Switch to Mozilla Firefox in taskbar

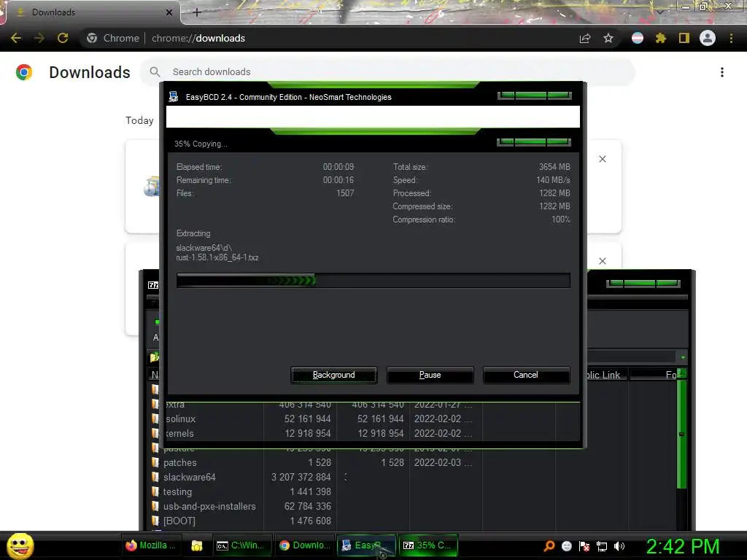150,545
